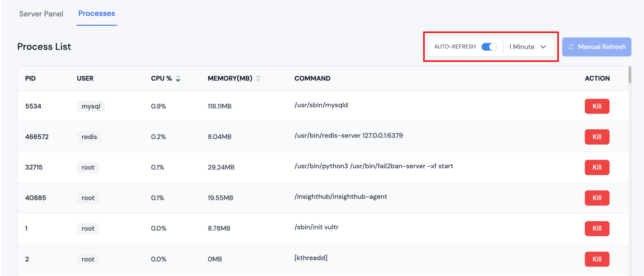Click the /insighthub/insighthub-agent command
Image resolution: width=644 pixels, height=276 pixels.
(341, 197)
